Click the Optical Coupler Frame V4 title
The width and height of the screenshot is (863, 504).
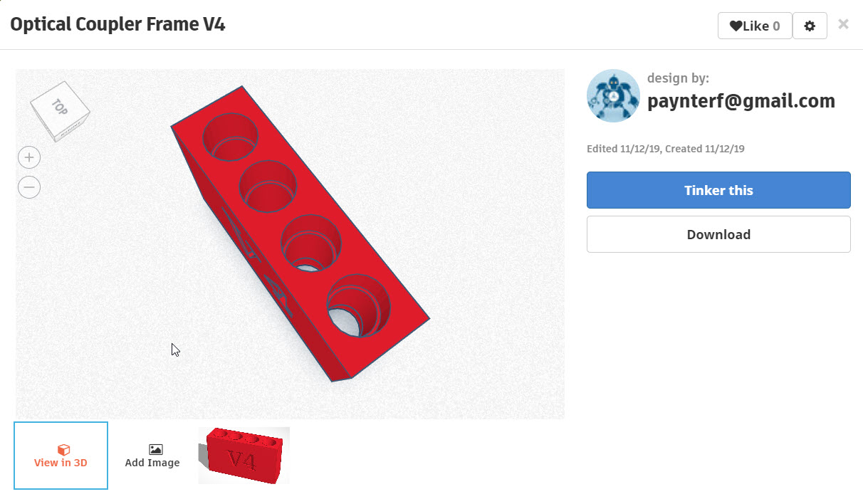(x=117, y=24)
